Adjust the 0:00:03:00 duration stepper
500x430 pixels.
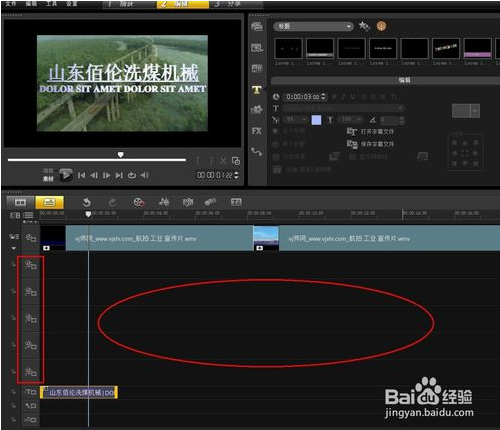323,97
